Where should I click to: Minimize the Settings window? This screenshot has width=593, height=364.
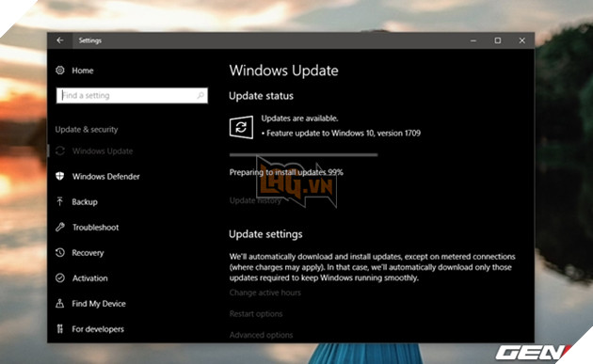(x=473, y=40)
